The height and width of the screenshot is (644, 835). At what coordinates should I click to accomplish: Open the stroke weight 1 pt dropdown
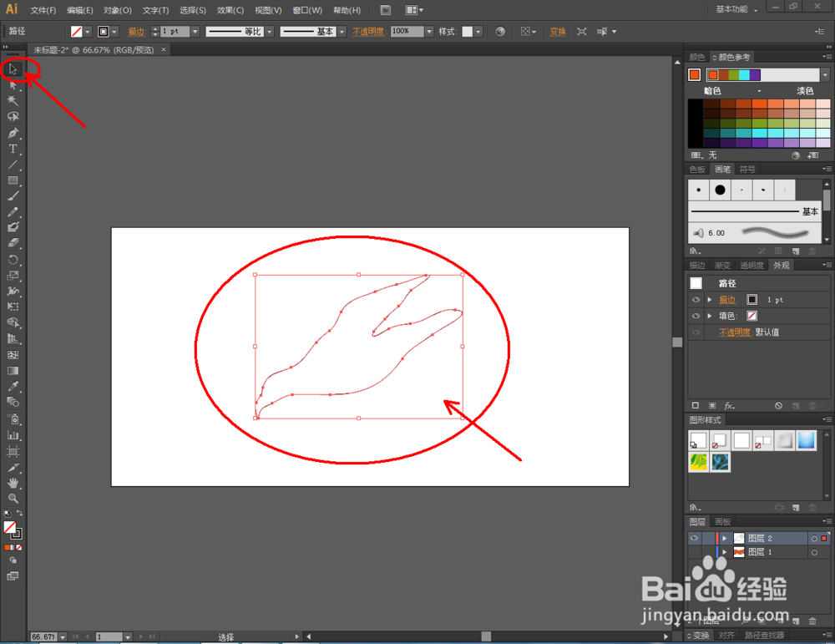(195, 32)
